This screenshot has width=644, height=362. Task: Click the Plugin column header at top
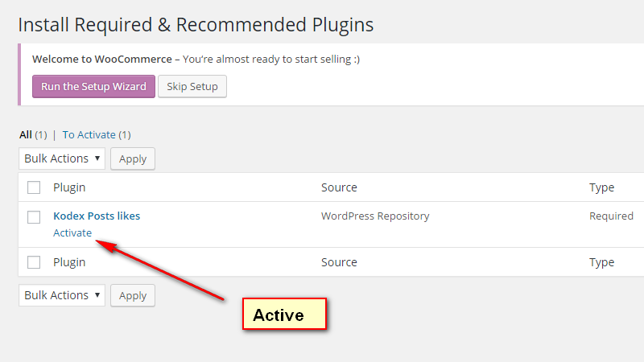(x=69, y=187)
